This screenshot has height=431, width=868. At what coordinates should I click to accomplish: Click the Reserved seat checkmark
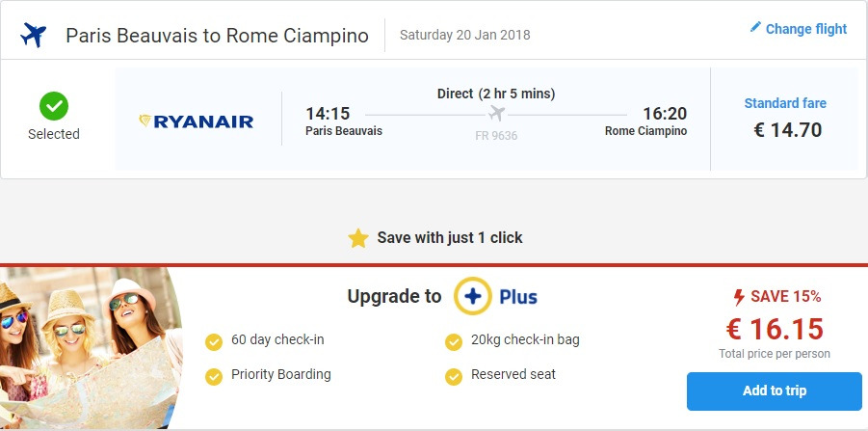point(454,375)
